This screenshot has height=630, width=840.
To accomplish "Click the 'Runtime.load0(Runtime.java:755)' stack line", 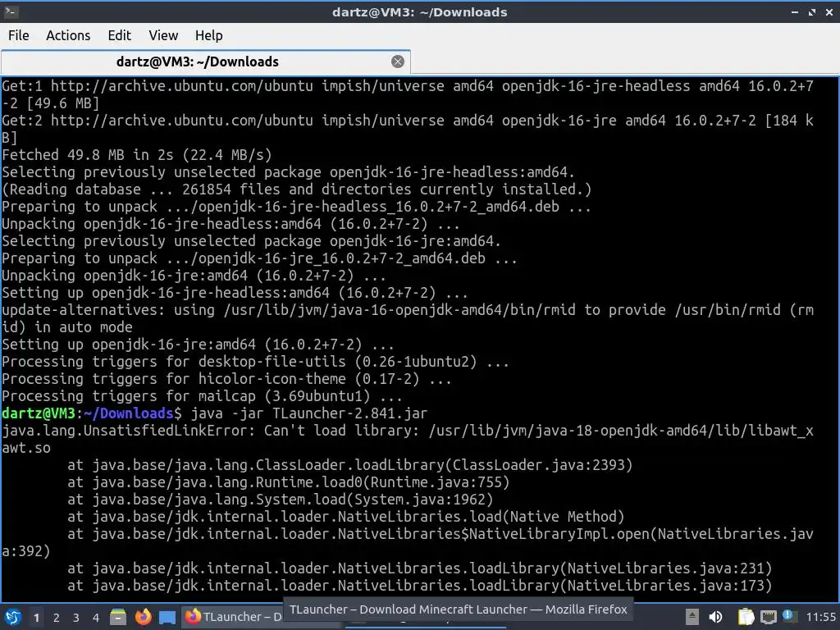I will coord(288,482).
